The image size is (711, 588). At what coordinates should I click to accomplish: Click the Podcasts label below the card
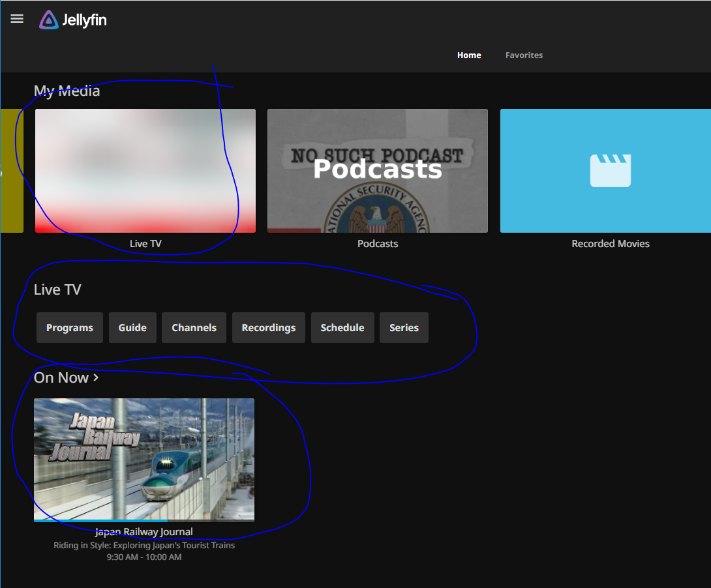(x=377, y=244)
